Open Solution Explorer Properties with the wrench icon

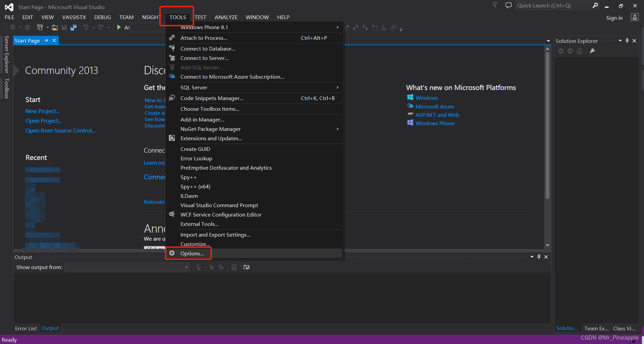(x=592, y=51)
